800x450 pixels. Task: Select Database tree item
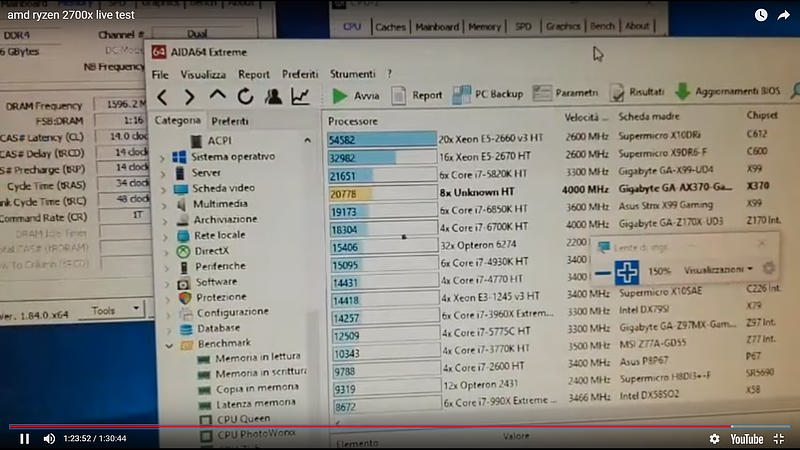pyautogui.click(x=218, y=328)
